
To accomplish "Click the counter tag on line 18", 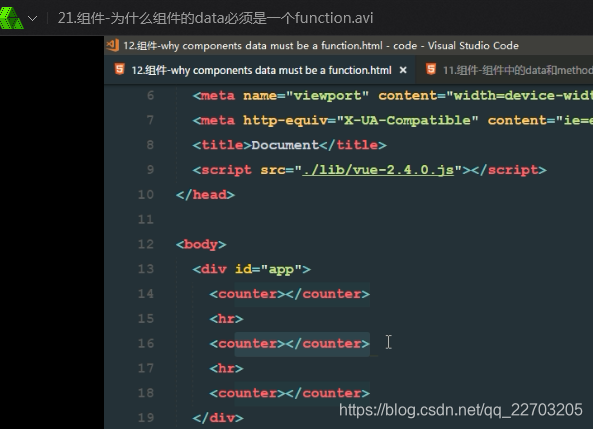I will (x=290, y=393).
